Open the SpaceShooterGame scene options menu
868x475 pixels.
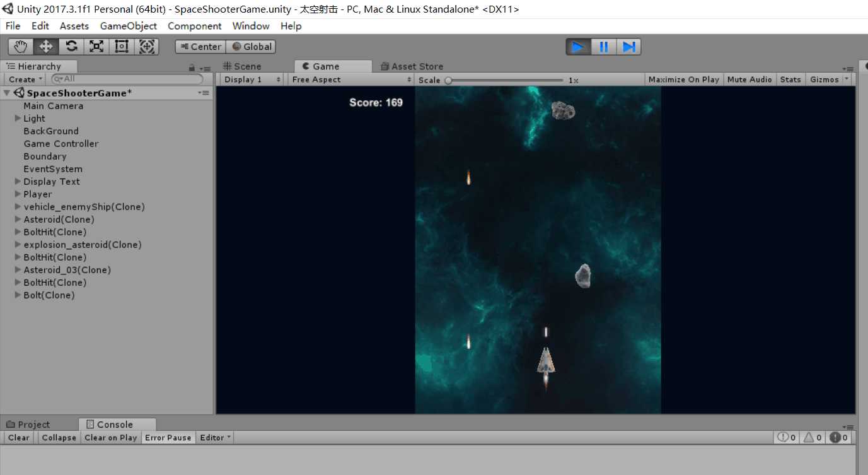(203, 93)
